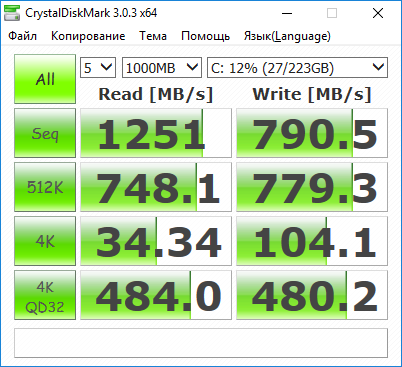This screenshot has width=402, height=367.
Task: Start the Seq sequential test
Action: tap(45, 133)
